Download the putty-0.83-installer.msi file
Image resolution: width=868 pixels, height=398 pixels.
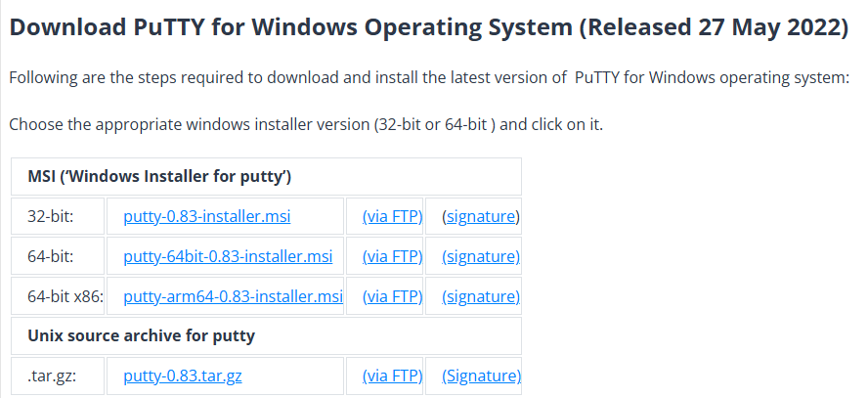[x=206, y=216]
